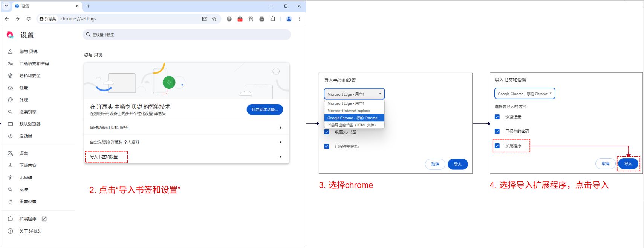This screenshot has height=248, width=644.
Task: Reload the settings page
Action: pos(28,19)
